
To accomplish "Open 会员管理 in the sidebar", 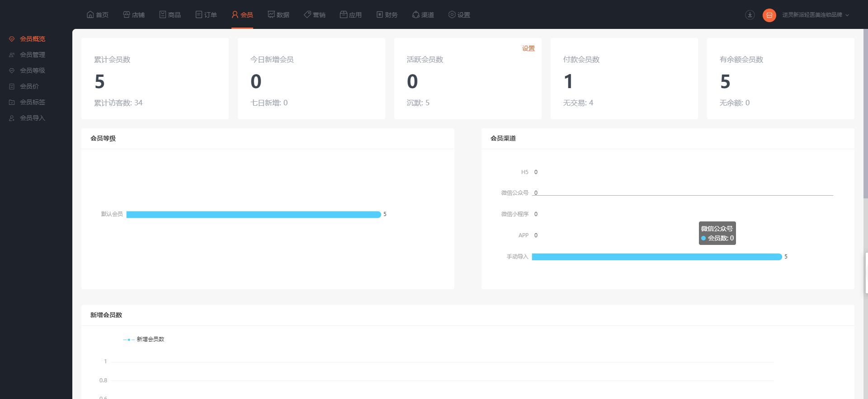I will click(33, 55).
